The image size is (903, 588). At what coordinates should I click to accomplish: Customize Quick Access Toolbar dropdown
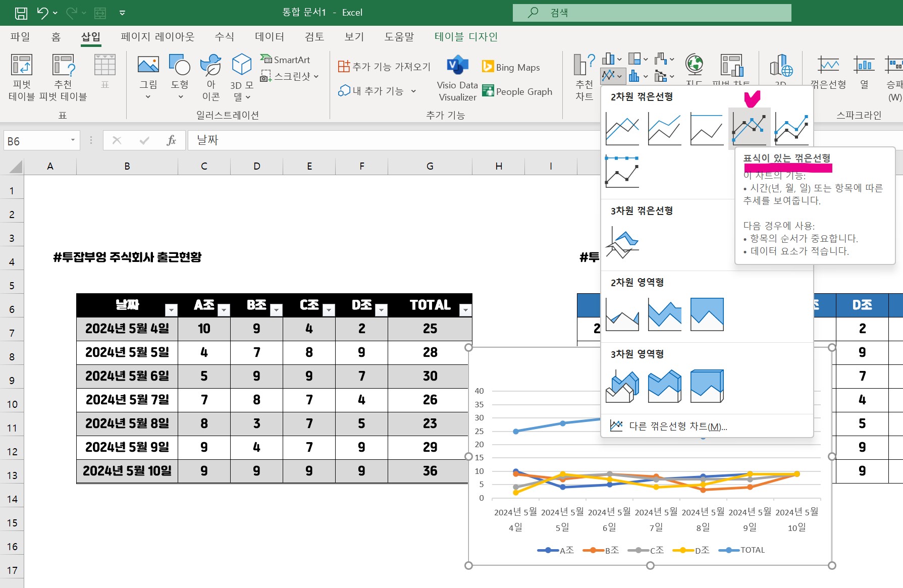(122, 13)
